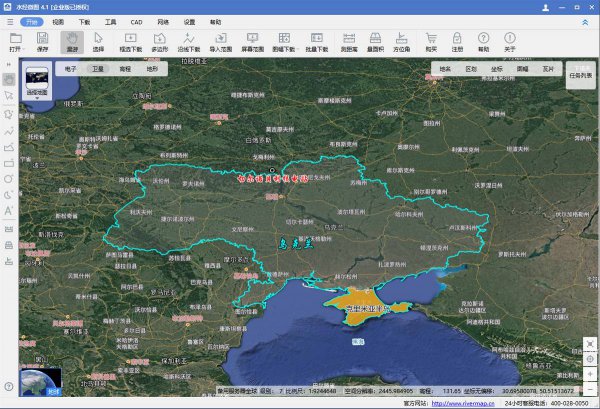Click the 测距离 measure distance icon
Image resolution: width=600 pixels, height=409 pixels.
point(350,40)
